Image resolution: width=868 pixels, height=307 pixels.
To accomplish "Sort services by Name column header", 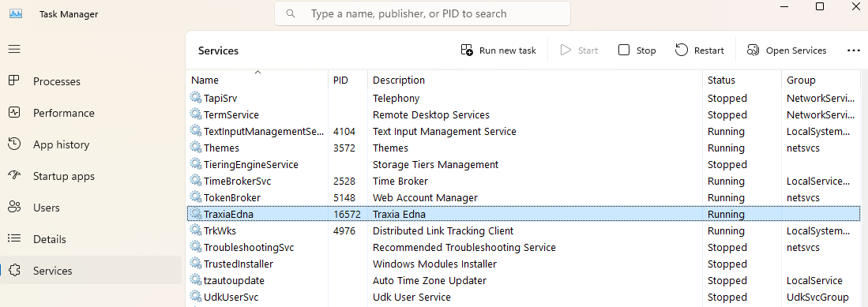I will click(x=257, y=80).
